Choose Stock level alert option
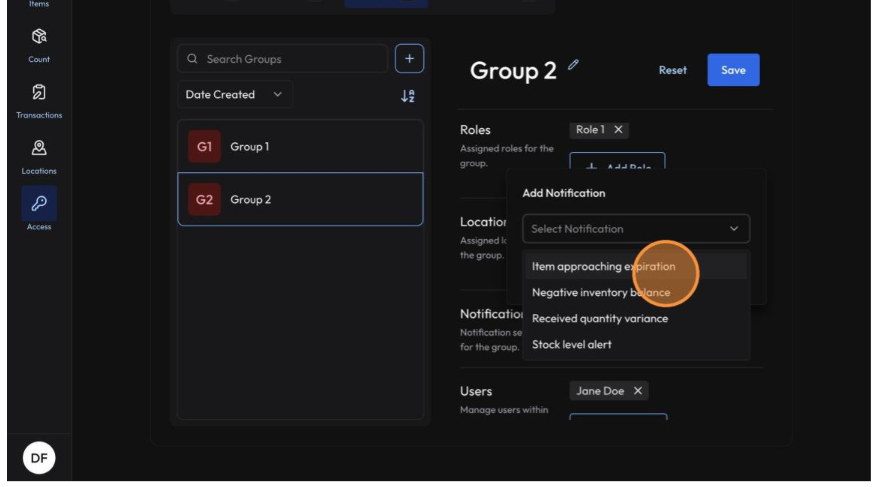The width and height of the screenshot is (880, 487). (x=636, y=344)
